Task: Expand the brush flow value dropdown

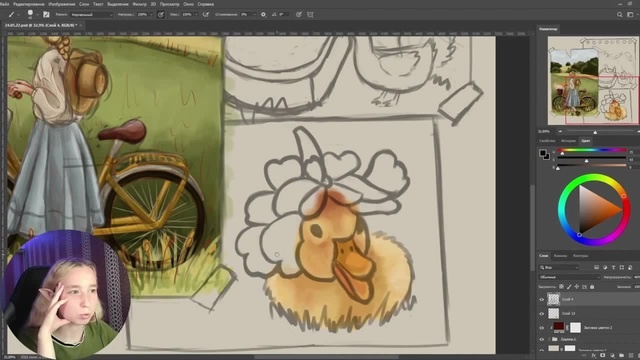Action: pos(196,15)
